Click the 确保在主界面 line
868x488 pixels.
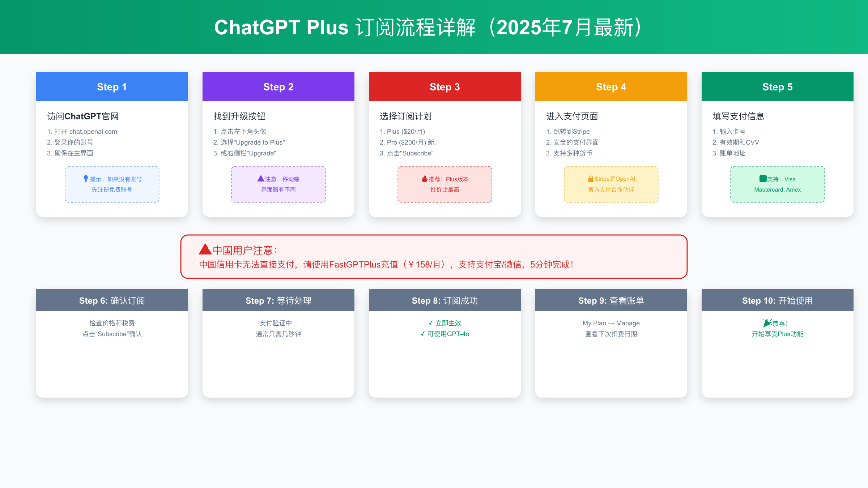coord(70,153)
